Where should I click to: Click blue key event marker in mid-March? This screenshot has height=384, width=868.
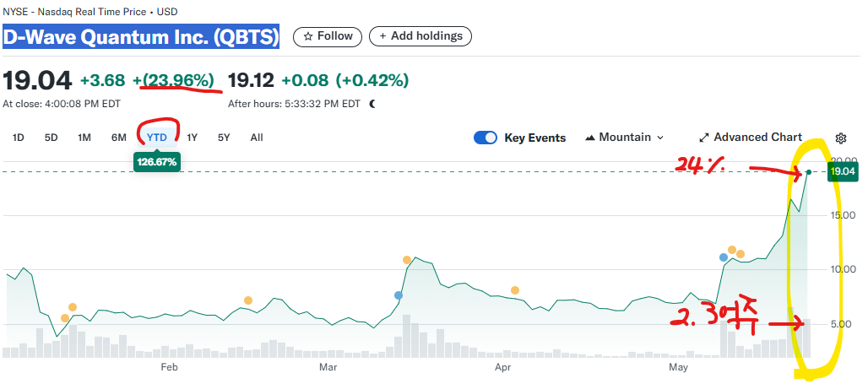tap(398, 295)
